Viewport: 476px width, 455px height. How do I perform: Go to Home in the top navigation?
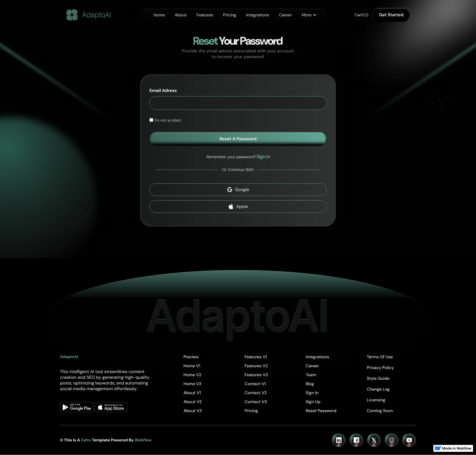(x=159, y=15)
